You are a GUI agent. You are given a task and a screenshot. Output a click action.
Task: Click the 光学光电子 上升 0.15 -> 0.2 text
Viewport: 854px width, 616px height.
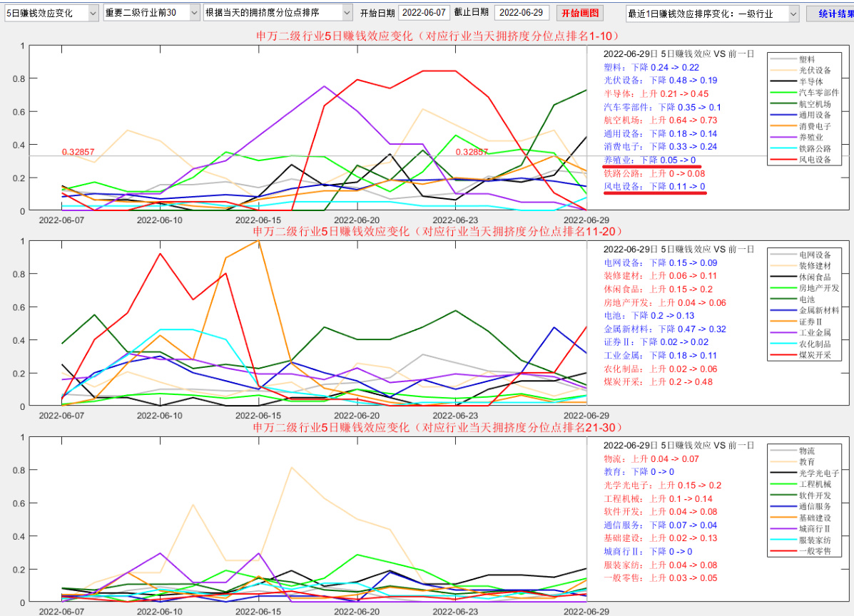(x=662, y=486)
